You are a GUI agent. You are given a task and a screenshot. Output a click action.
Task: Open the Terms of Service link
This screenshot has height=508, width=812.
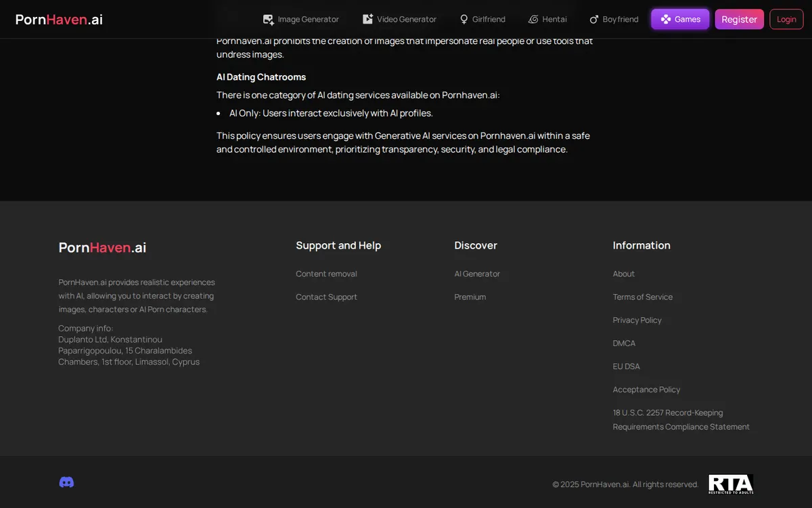643,297
